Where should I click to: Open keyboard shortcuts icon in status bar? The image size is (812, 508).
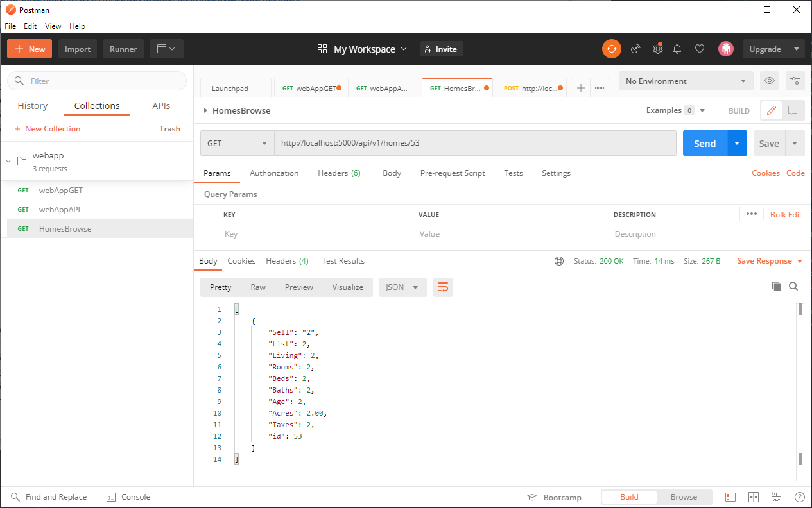point(776,497)
